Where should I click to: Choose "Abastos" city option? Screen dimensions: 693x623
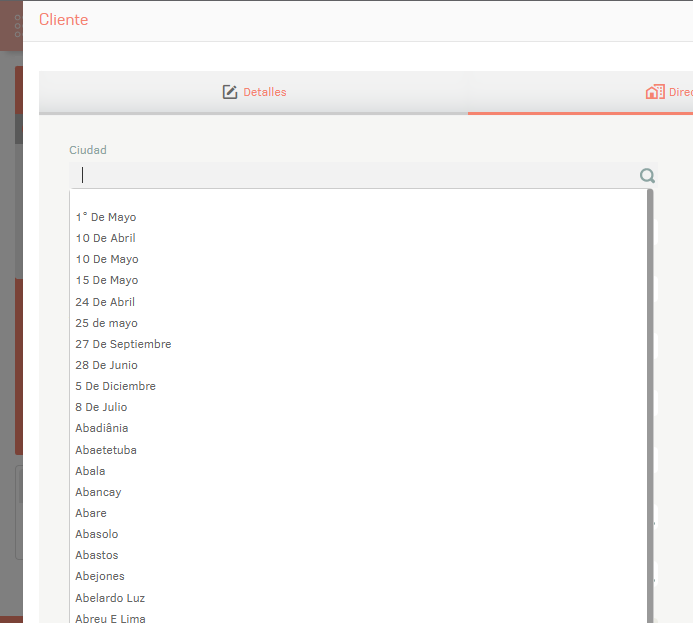pyautogui.click(x=358, y=555)
